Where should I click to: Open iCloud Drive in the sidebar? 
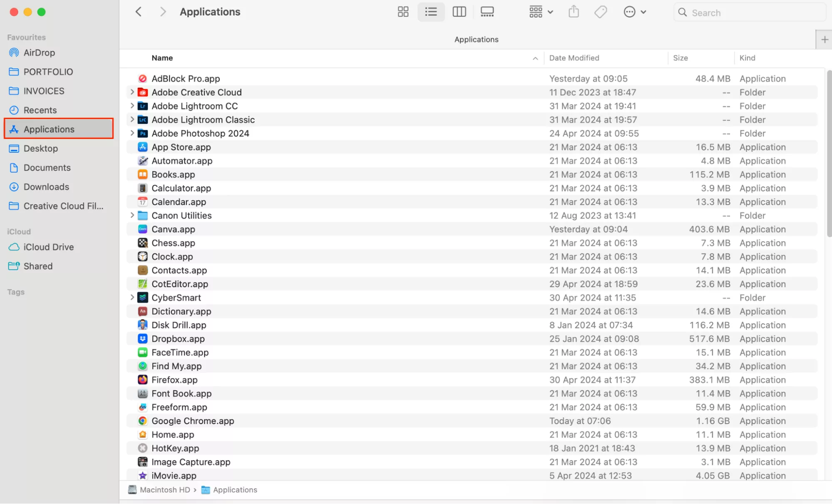coord(48,247)
